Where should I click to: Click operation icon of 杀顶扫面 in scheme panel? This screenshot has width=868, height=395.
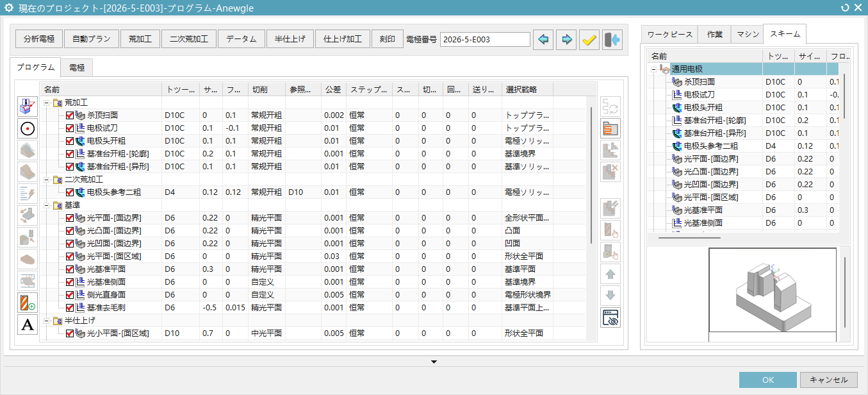coord(677,81)
